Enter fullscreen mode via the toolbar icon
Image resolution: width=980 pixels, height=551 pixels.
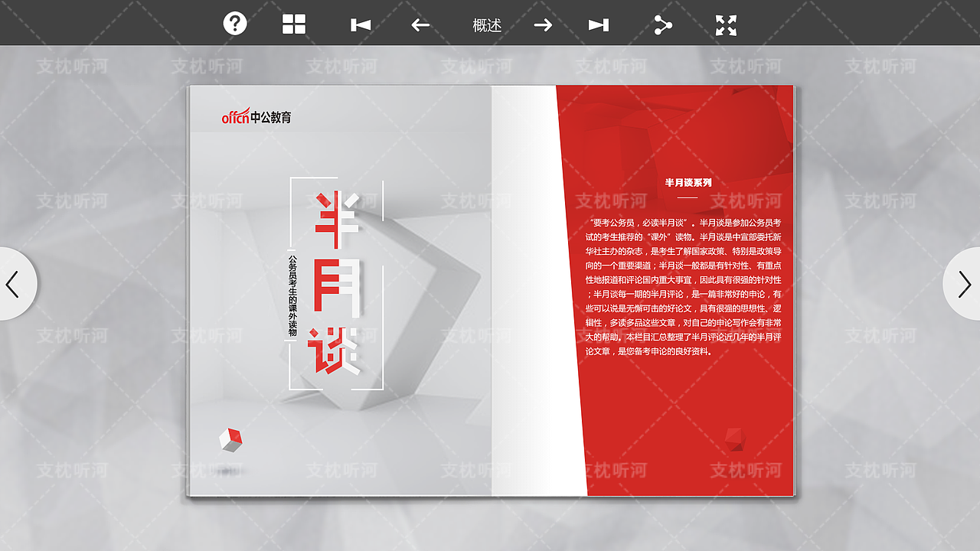(726, 24)
